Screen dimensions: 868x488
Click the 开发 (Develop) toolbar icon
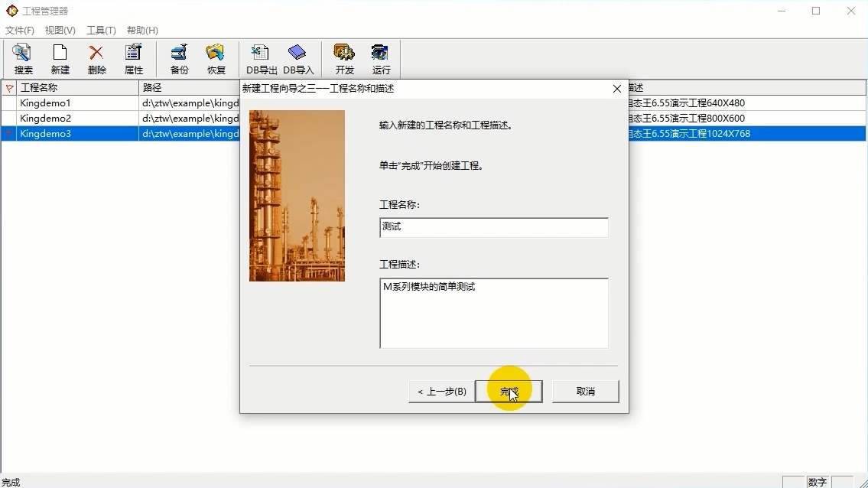tap(344, 59)
